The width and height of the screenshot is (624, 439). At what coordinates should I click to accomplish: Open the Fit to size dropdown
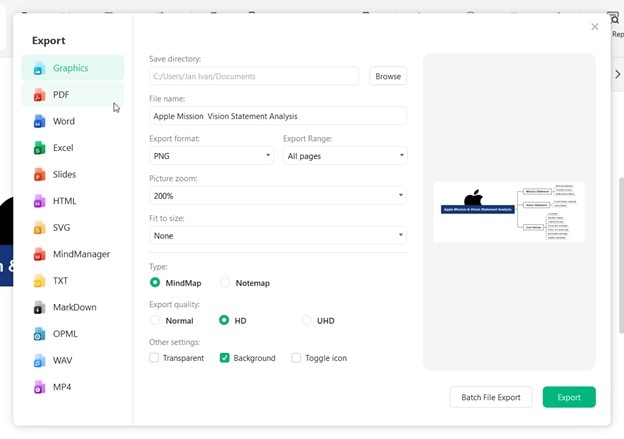(278, 235)
